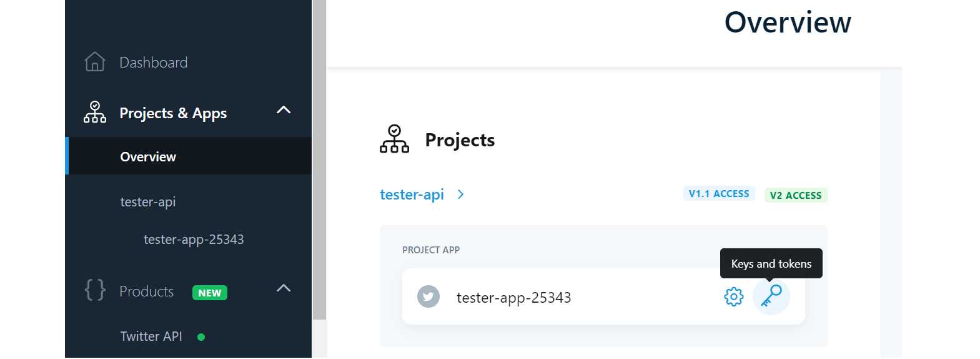Open the tester-api project link

tap(412, 195)
